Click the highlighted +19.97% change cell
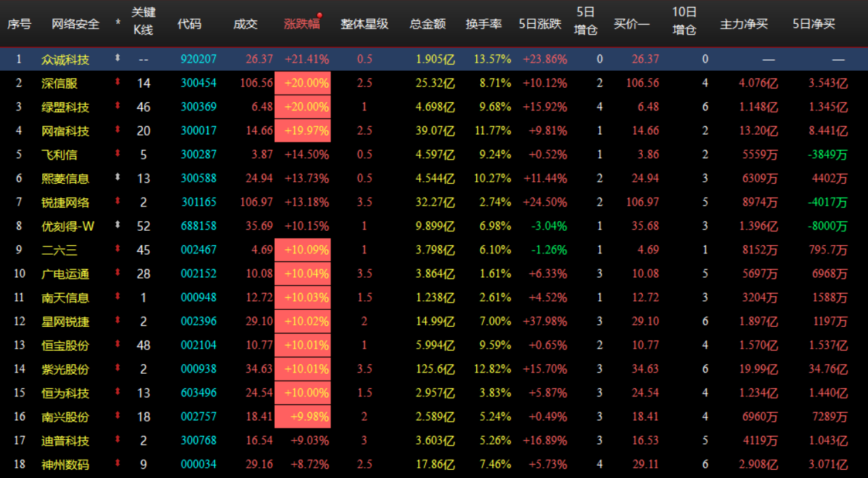 click(x=303, y=131)
